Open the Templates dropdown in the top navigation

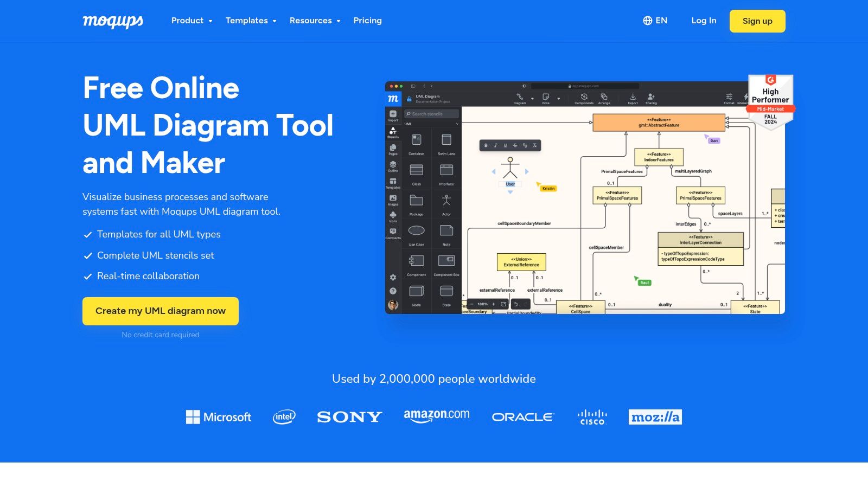(x=251, y=21)
